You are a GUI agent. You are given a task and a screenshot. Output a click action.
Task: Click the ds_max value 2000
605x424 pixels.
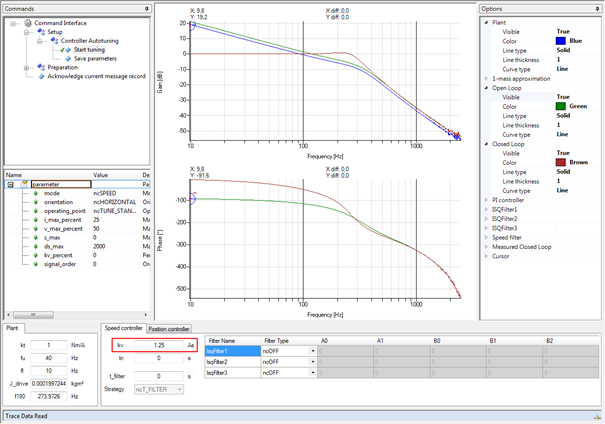[x=99, y=247]
